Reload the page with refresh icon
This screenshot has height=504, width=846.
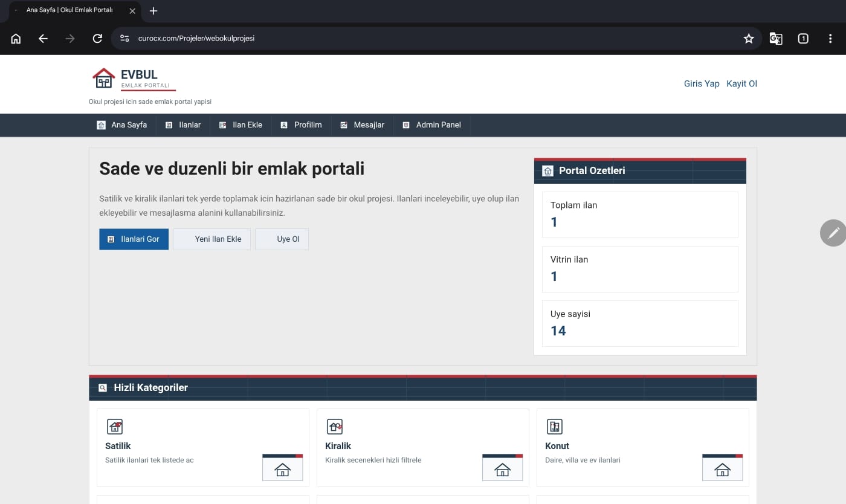pyautogui.click(x=97, y=39)
